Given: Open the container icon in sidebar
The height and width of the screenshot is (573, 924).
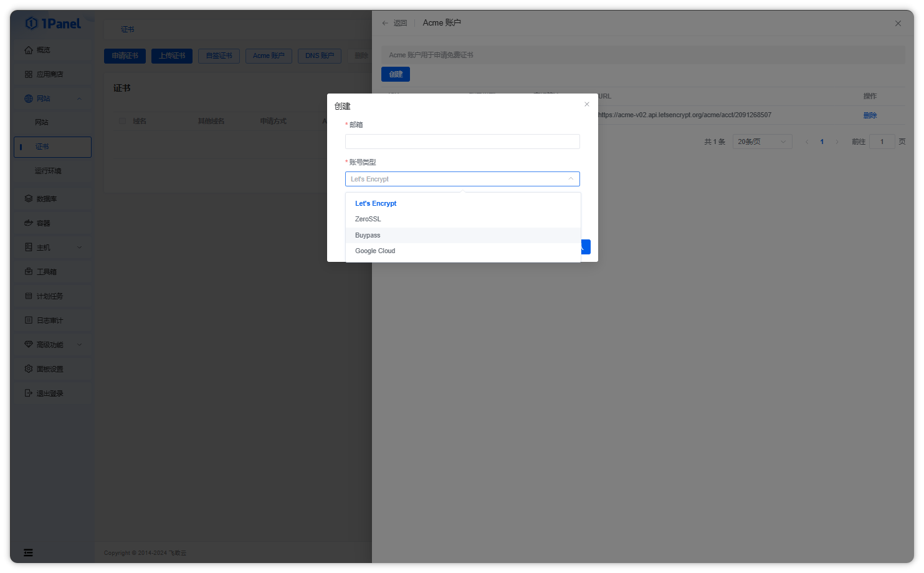Looking at the screenshot, I should [x=29, y=223].
